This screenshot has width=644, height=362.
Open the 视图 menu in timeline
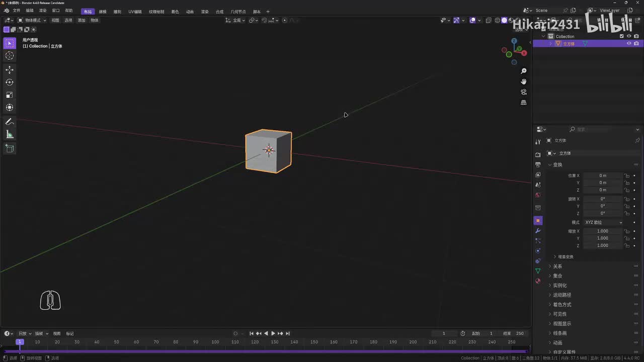[x=57, y=333]
